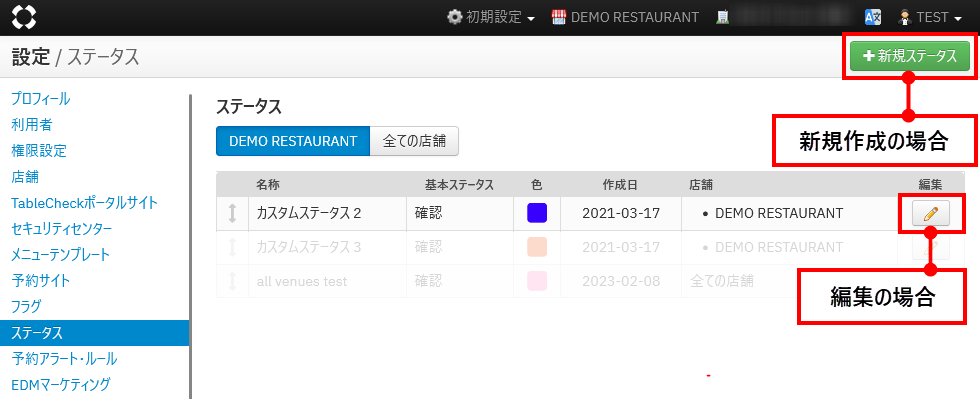
Task: Click the 2021-03-17 date of カスタムステータス 2
Action: pos(621,213)
